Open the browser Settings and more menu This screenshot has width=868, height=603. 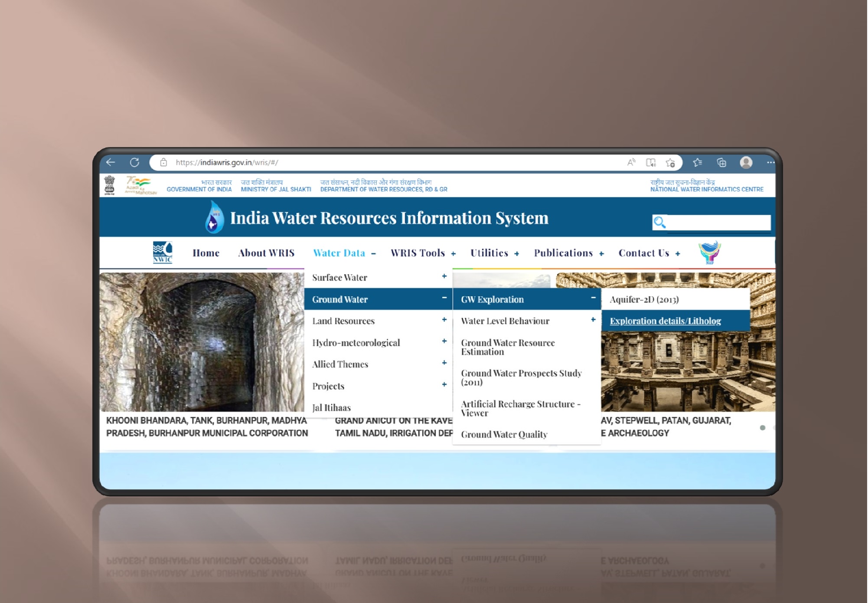770,162
